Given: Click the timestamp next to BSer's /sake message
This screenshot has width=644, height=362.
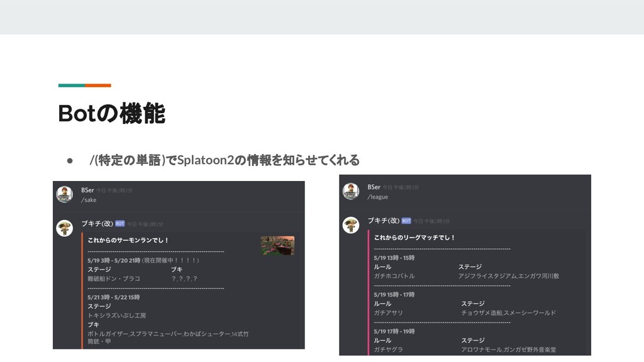Looking at the screenshot, I should pyautogui.click(x=114, y=190).
